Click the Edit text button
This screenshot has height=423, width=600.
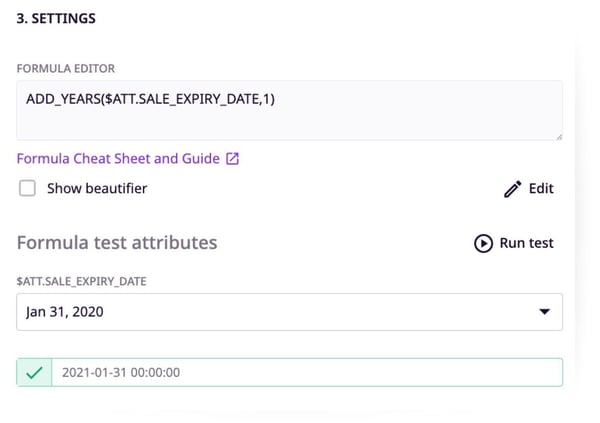click(541, 188)
